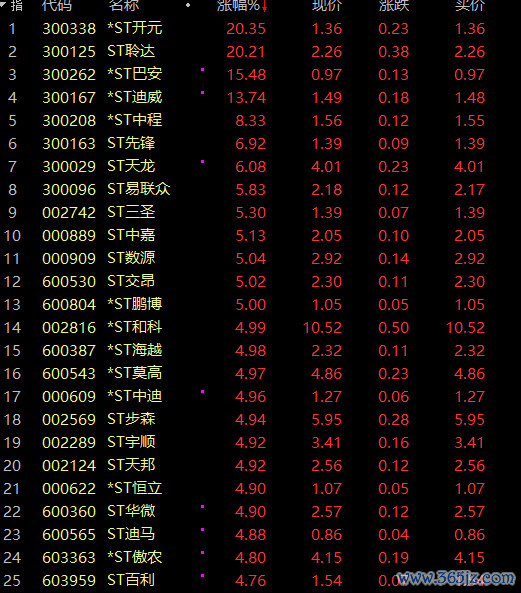Click the magenta marker on *ST中迪 row
The width and height of the screenshot is (521, 593).
point(203,391)
